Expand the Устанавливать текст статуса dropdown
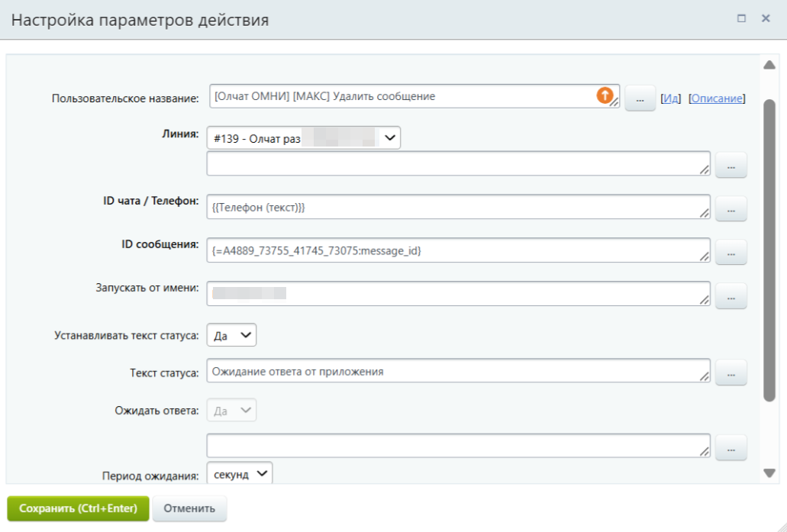Viewport: 787px width, 532px height. 231,335
